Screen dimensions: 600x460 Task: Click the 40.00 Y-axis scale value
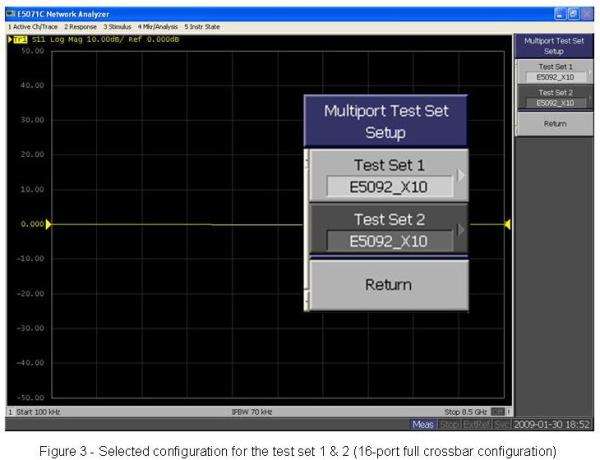[33, 85]
